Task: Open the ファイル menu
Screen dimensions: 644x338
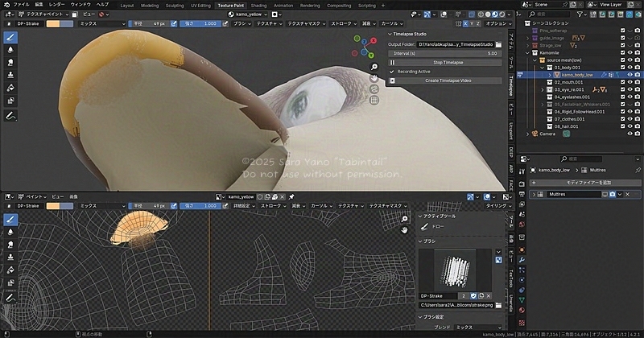Action: (21, 5)
